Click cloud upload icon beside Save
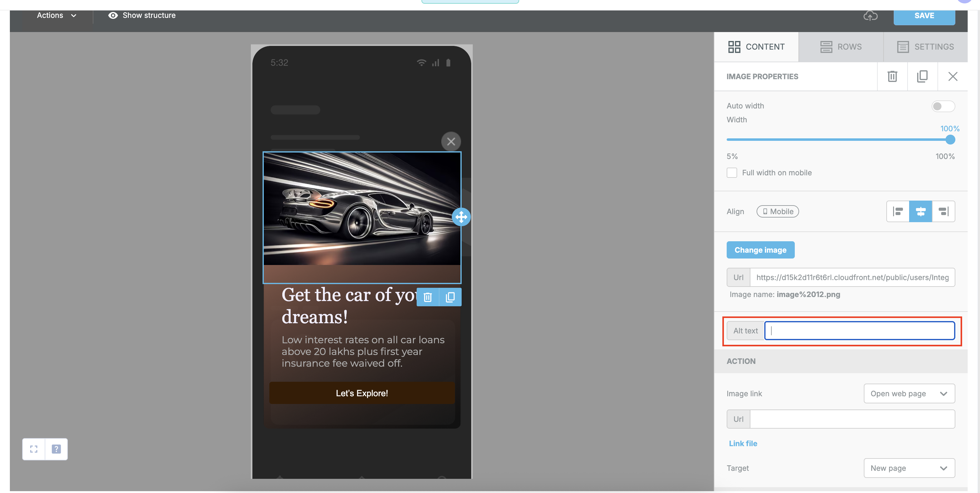 pos(870,16)
